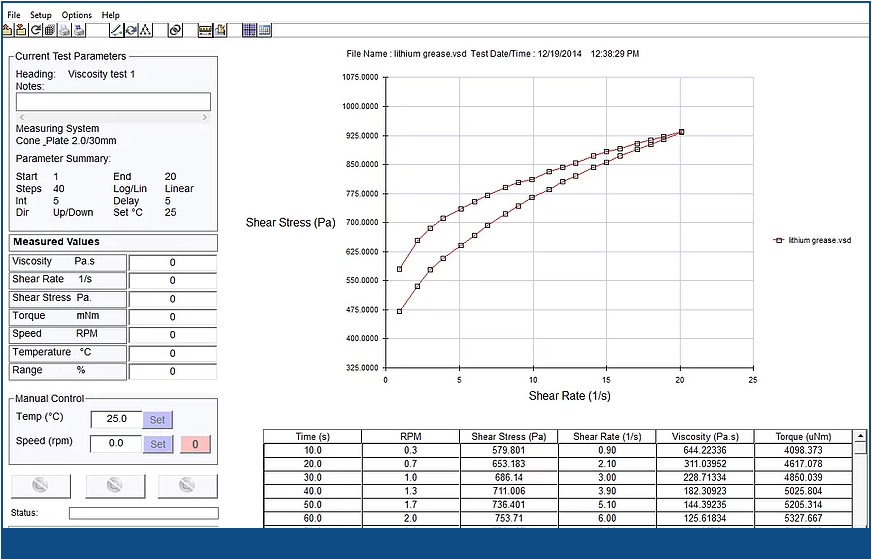Open the Options menu
The image size is (872, 559).
[x=76, y=15]
